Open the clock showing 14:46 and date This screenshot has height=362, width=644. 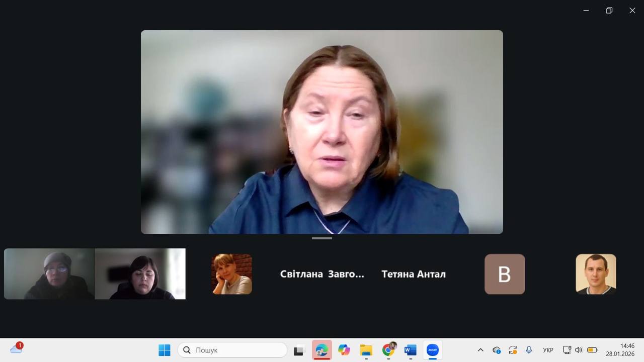point(620,350)
